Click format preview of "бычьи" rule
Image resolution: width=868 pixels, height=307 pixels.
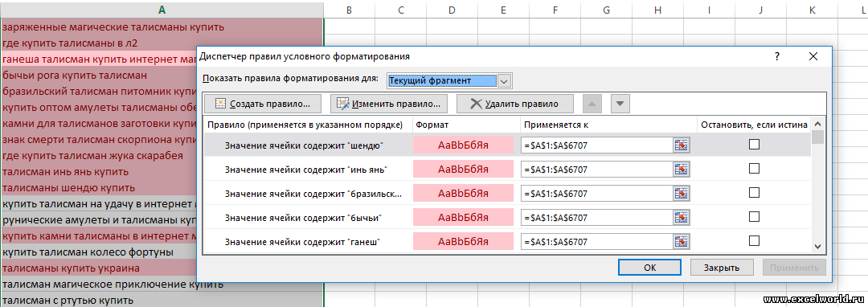[x=464, y=217]
